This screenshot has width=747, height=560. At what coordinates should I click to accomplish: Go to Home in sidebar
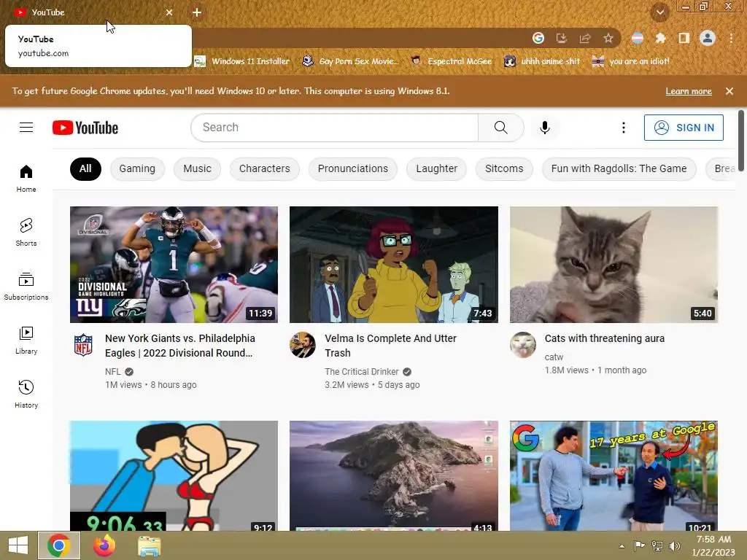[x=26, y=179]
